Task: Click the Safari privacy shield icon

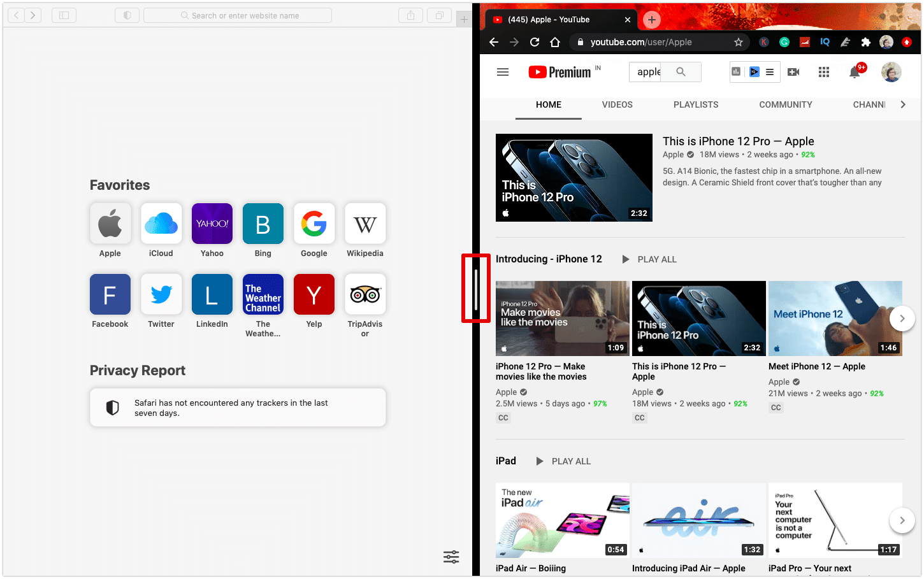Action: [x=127, y=15]
